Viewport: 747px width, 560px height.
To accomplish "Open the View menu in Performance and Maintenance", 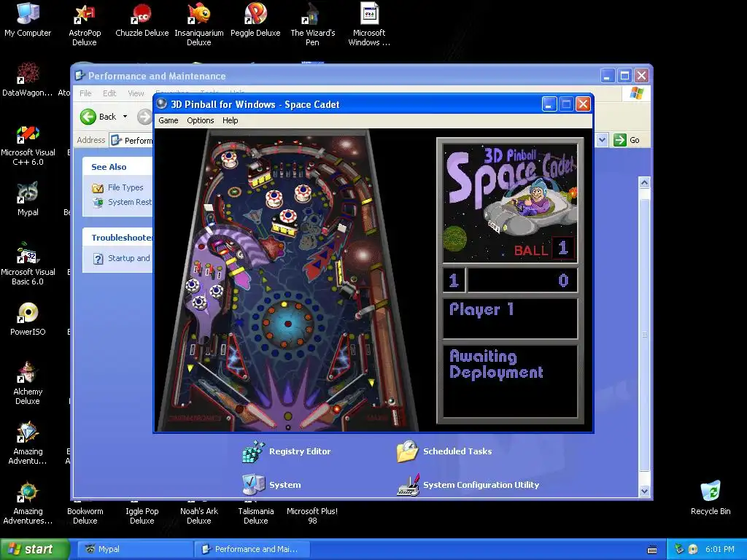I will pos(136,93).
